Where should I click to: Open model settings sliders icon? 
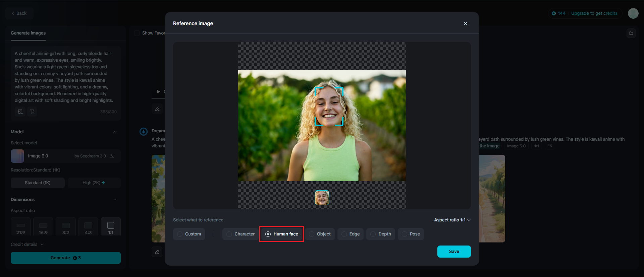[112, 156]
